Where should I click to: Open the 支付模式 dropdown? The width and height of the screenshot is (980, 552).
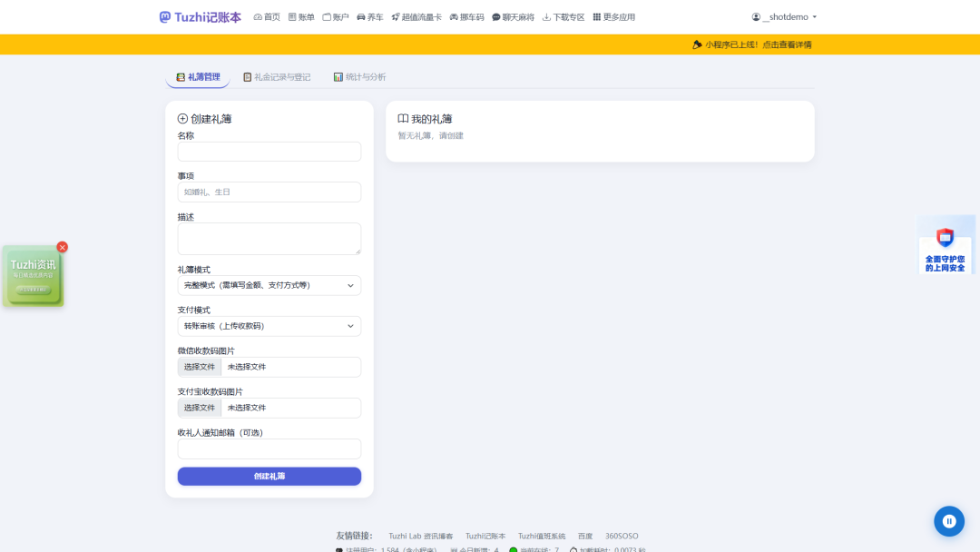coord(269,326)
